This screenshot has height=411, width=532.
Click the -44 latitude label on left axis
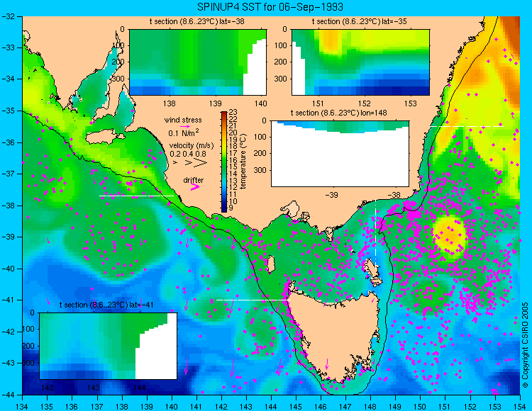[9, 395]
